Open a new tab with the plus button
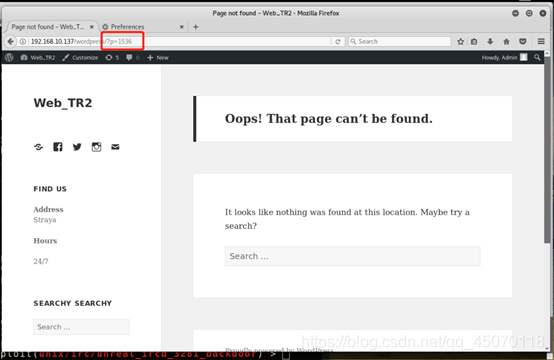 click(x=196, y=27)
